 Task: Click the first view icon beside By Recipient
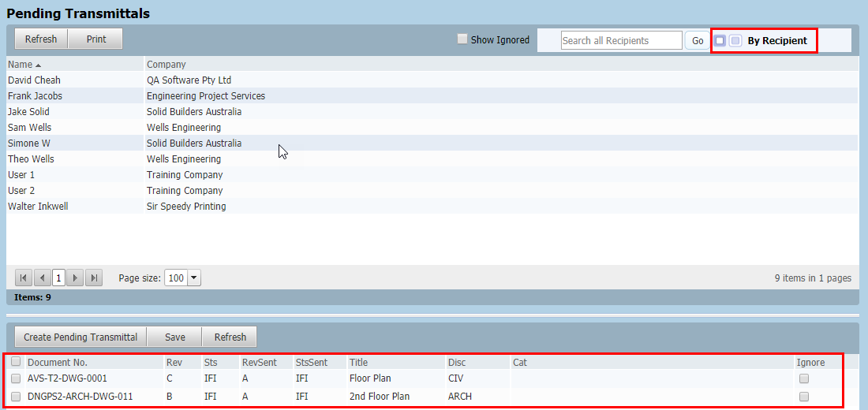[720, 41]
